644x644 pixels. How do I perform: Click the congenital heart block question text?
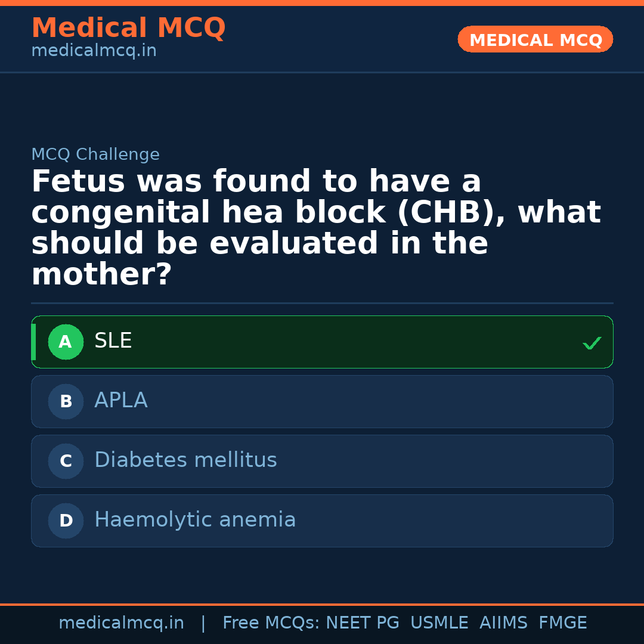(x=316, y=228)
